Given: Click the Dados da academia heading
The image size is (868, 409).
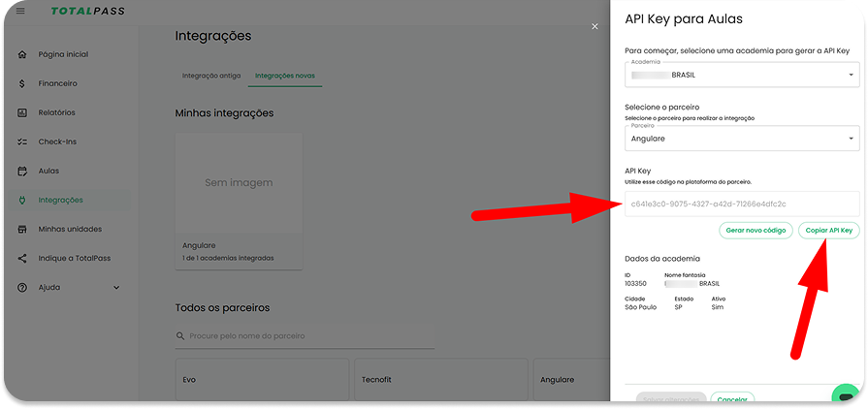Looking at the screenshot, I should click(662, 259).
